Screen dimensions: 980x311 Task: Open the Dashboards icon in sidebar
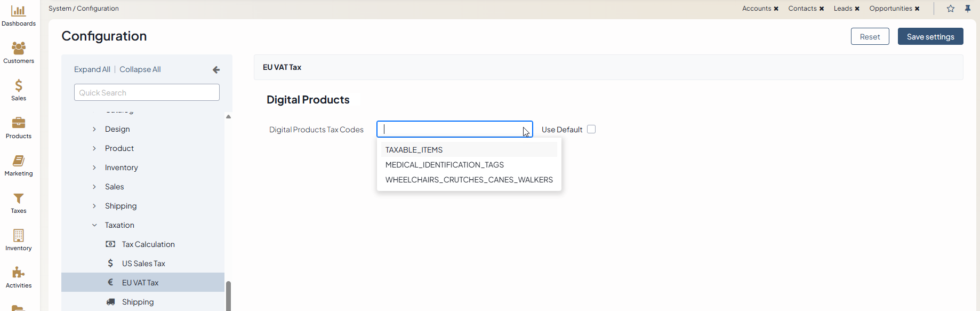coord(19,12)
